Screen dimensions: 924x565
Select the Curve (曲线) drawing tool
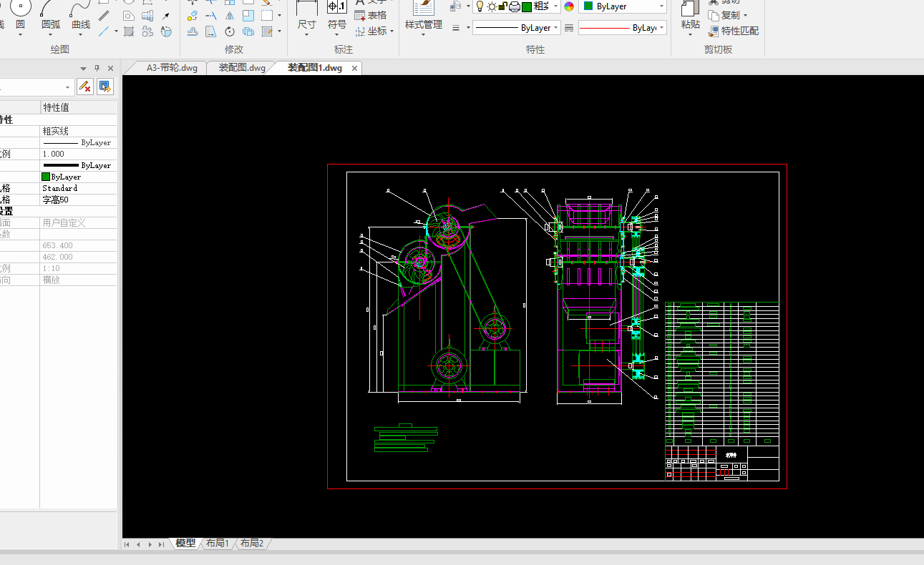pyautogui.click(x=80, y=16)
